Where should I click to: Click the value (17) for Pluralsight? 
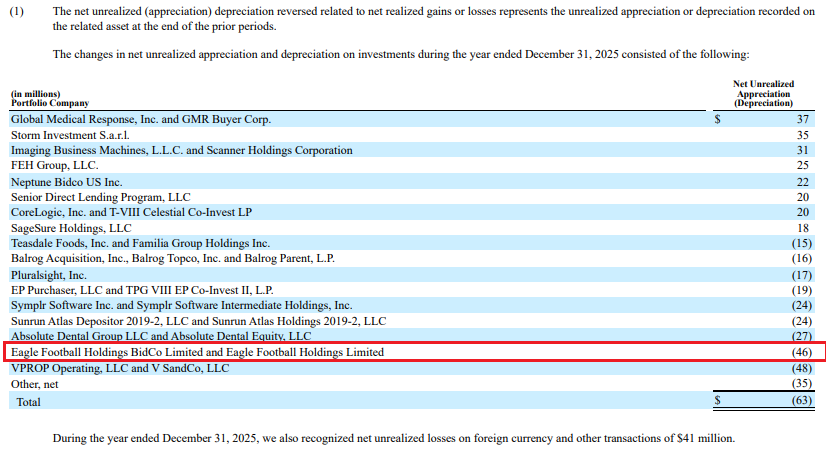click(x=802, y=275)
